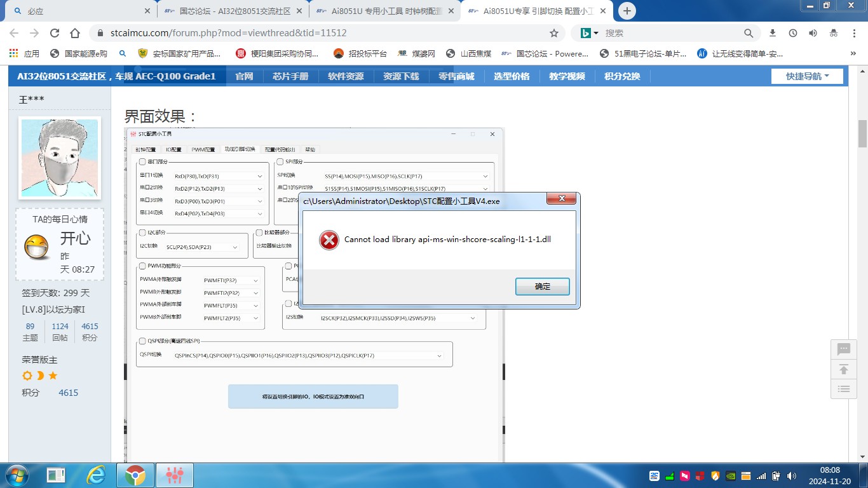868x488 pixels.
Task: Open the 官网 nav item
Action: tap(244, 76)
